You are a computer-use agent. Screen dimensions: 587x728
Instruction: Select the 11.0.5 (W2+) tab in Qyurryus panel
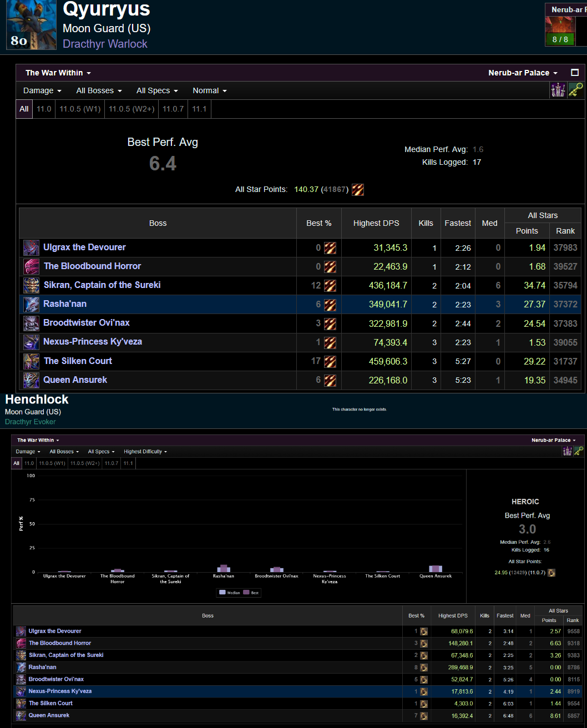131,109
